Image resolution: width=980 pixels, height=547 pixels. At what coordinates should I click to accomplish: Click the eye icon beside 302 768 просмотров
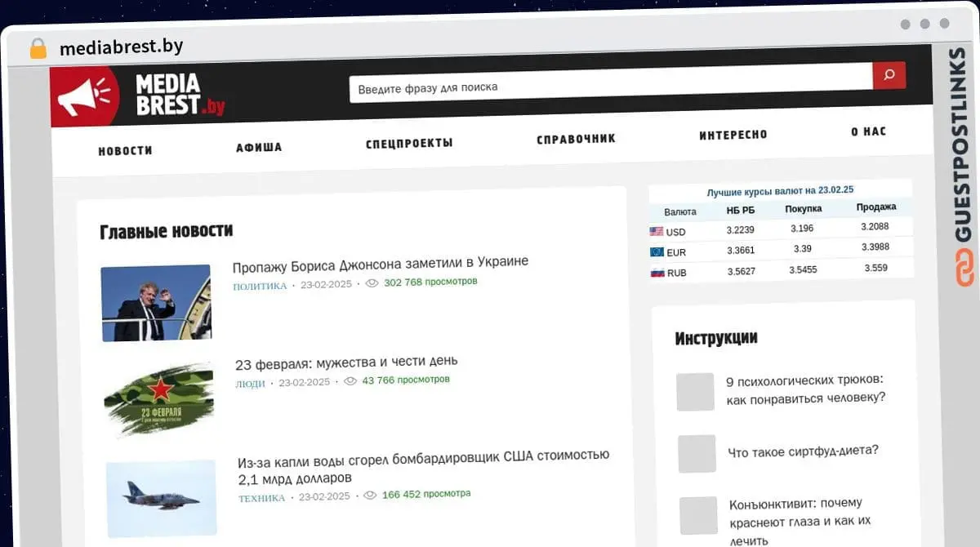tap(372, 283)
